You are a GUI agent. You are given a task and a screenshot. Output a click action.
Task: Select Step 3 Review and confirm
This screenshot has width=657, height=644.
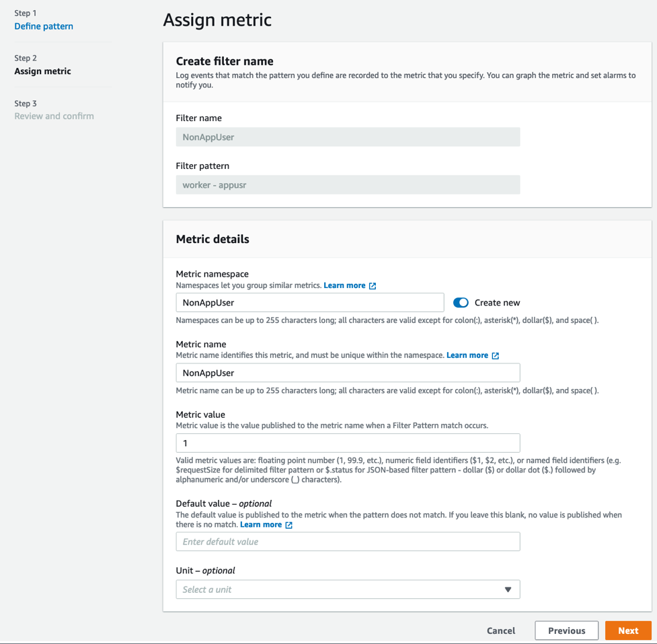54,116
